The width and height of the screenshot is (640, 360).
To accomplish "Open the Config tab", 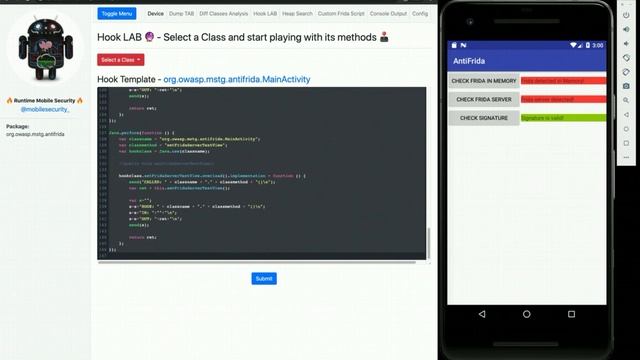I will click(420, 13).
